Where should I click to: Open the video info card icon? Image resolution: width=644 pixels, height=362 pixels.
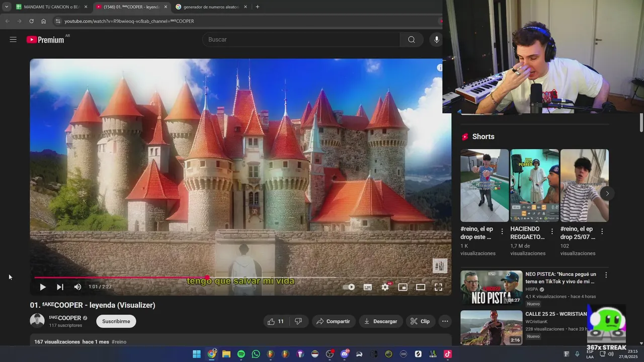tap(439, 67)
